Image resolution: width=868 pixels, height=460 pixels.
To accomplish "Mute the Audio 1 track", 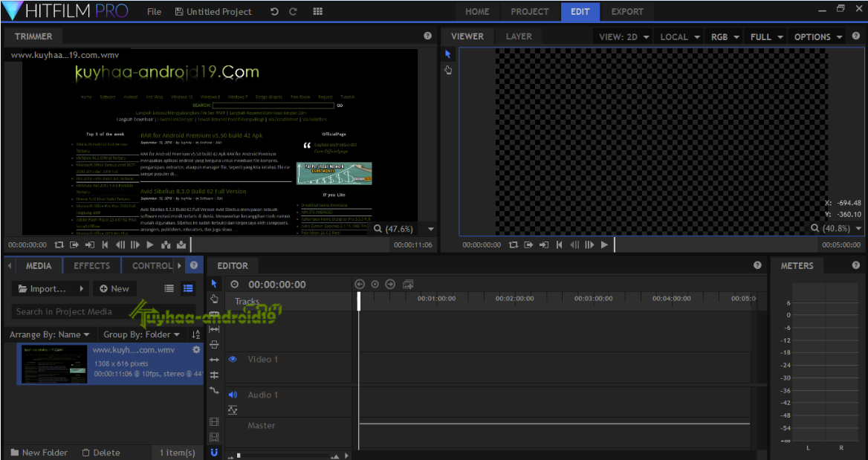I will [x=233, y=395].
